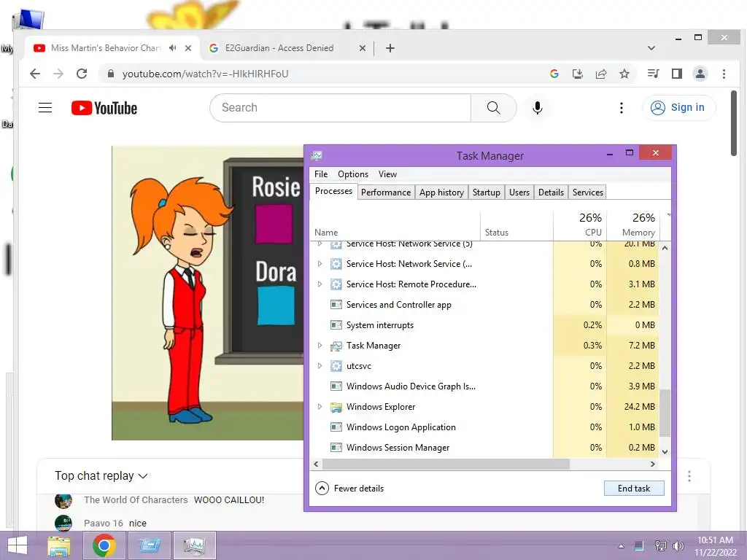This screenshot has height=560, width=747.
Task: Switch to the App history tab
Action: click(x=441, y=192)
